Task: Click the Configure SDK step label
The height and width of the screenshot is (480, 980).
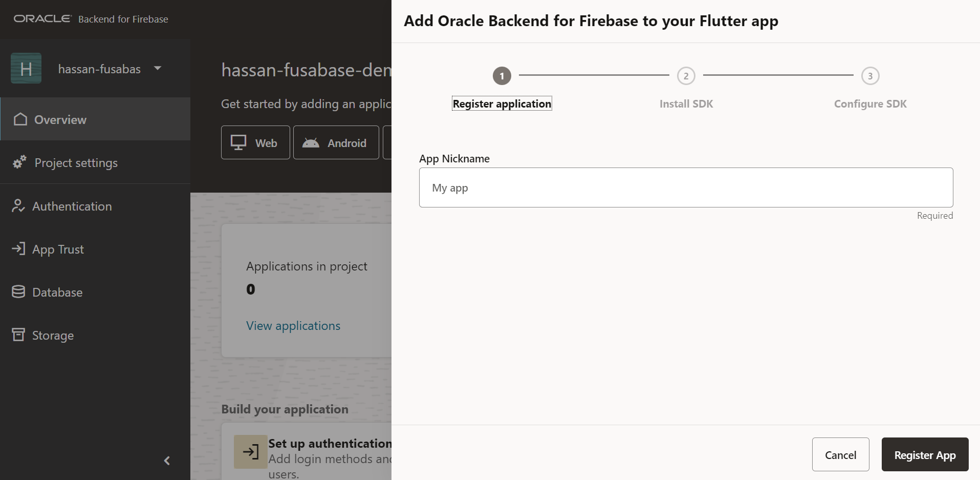Action: coord(870,103)
